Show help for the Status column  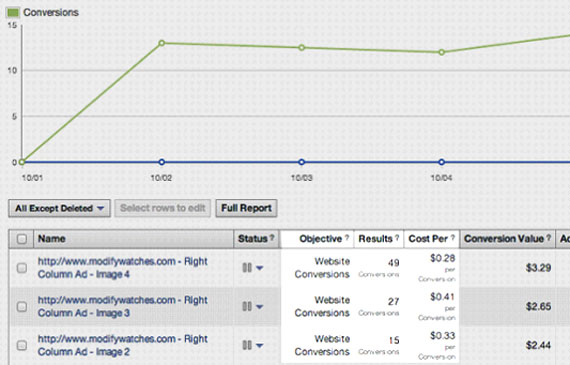pyautogui.click(x=272, y=238)
